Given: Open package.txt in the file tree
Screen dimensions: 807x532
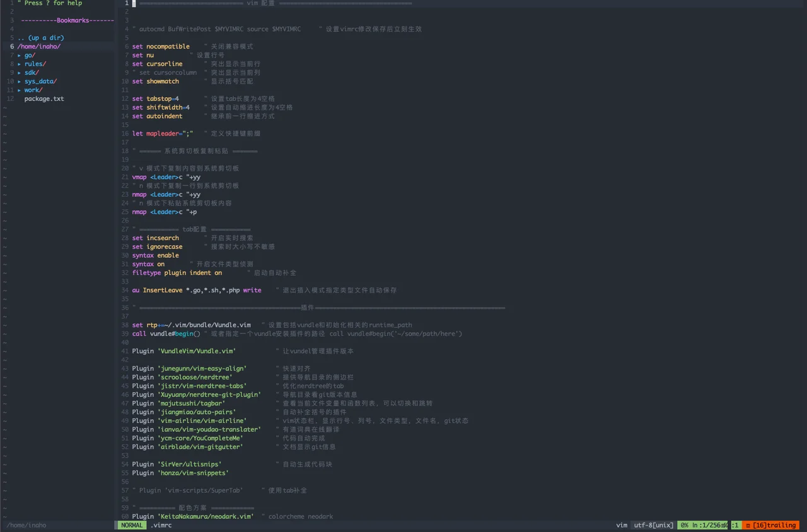Looking at the screenshot, I should (44, 99).
